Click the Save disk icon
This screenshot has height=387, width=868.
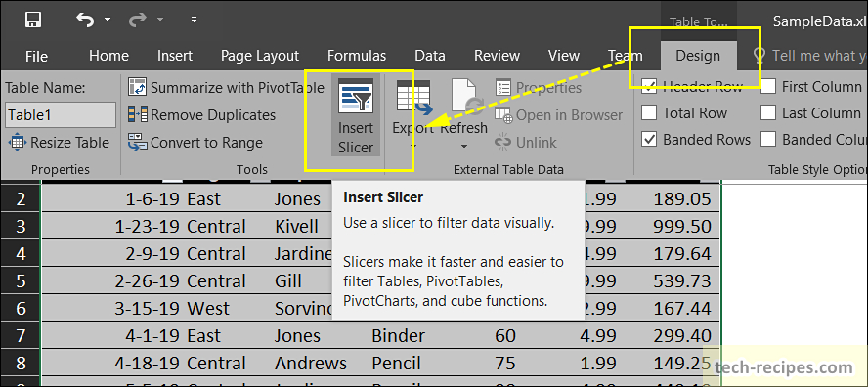pyautogui.click(x=33, y=20)
